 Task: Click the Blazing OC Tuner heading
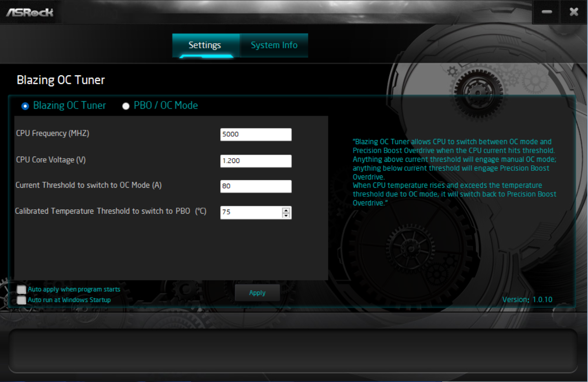click(x=60, y=80)
